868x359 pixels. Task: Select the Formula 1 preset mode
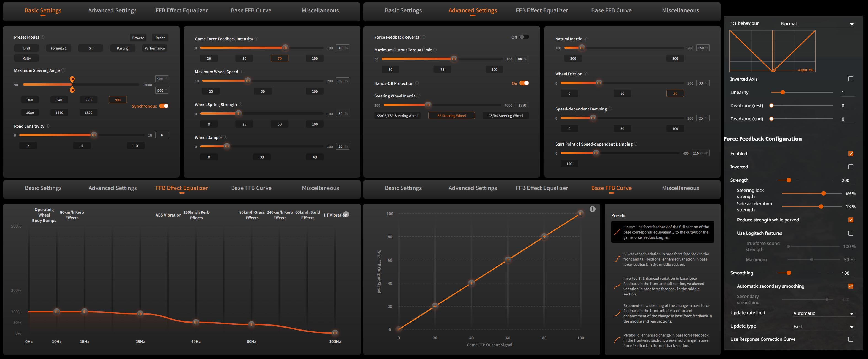(x=59, y=48)
